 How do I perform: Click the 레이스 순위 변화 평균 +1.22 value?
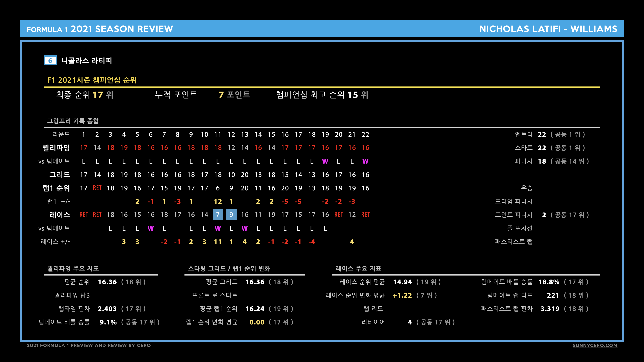[x=402, y=295]
